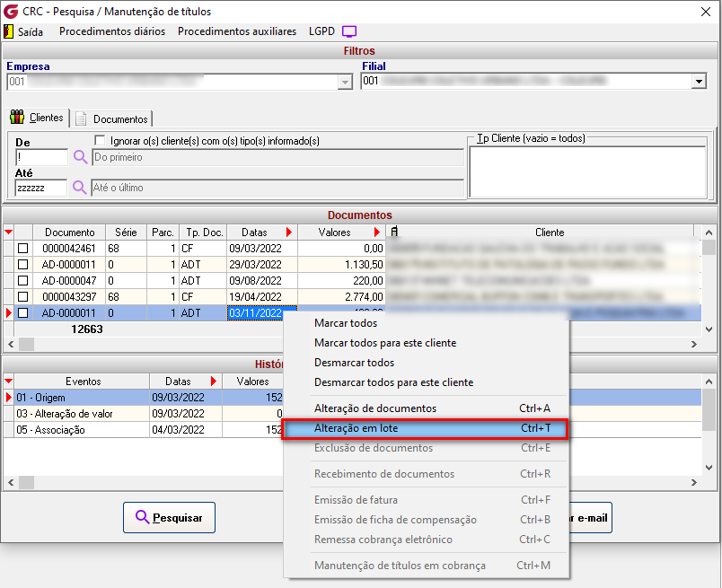The height and width of the screenshot is (588, 722).
Task: Close the CRC window
Action: (706, 12)
